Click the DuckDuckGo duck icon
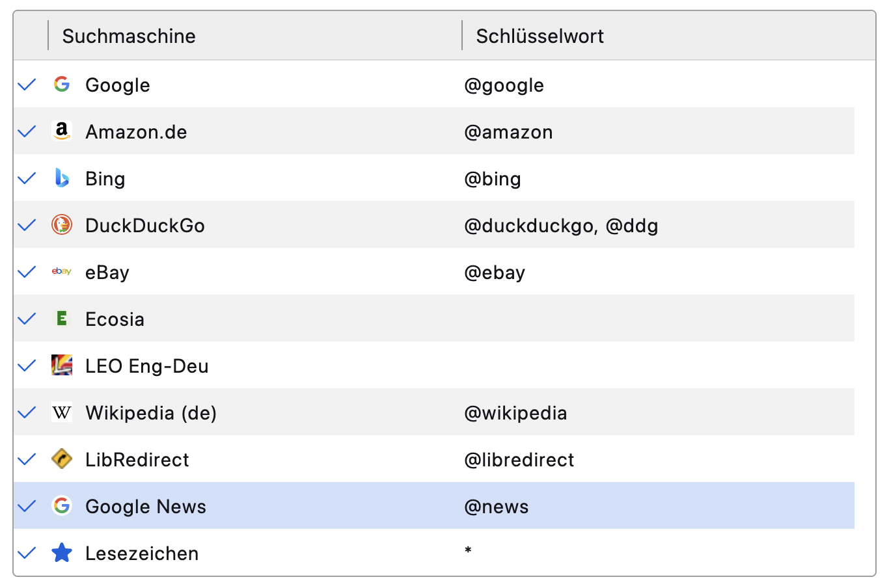 click(62, 225)
